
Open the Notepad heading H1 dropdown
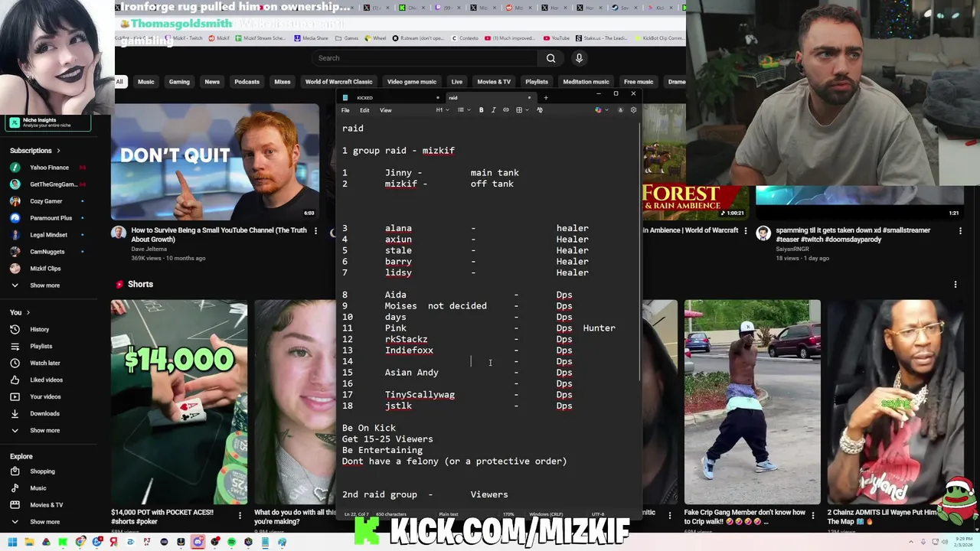441,110
